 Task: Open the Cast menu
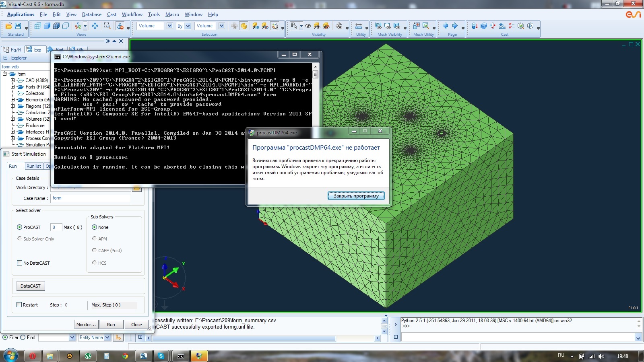(x=111, y=14)
